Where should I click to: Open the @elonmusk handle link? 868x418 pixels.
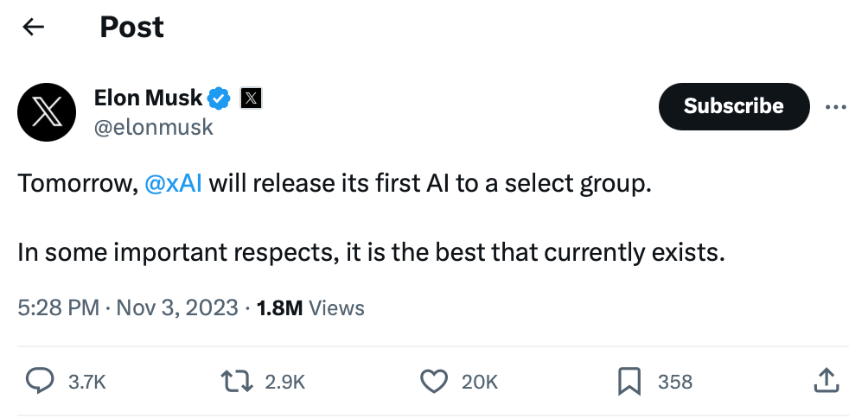pos(153,128)
